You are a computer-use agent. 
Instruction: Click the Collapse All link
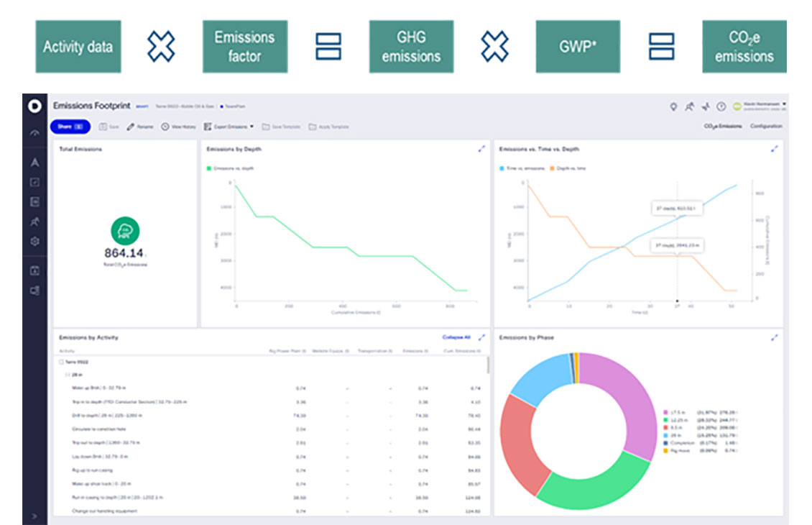[456, 337]
